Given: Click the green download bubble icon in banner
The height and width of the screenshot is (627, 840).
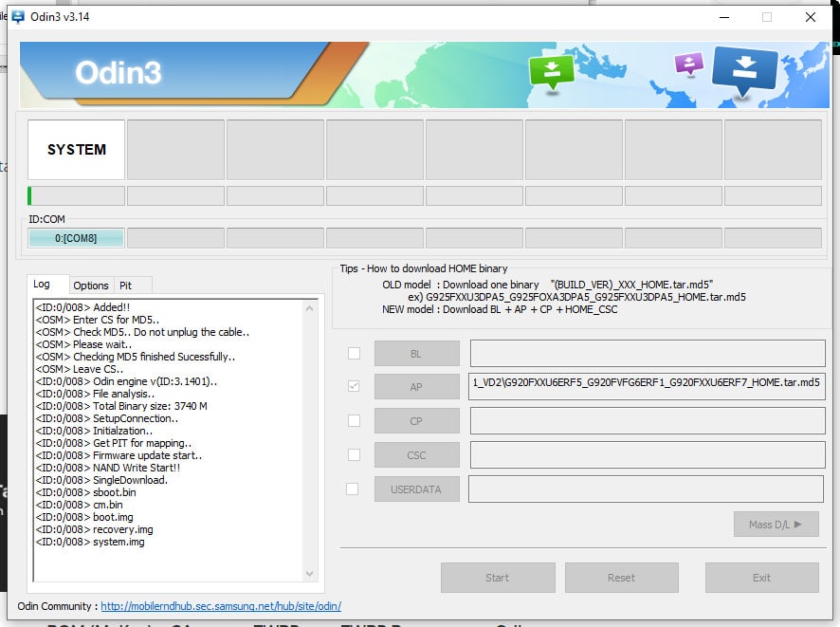Looking at the screenshot, I should [551, 72].
